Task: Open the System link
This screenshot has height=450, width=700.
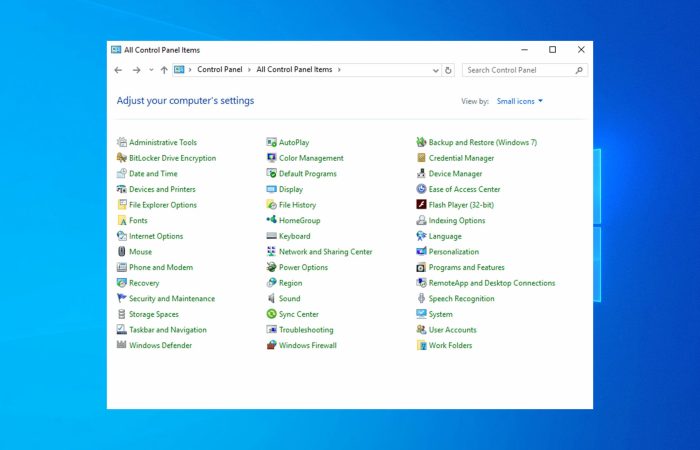Action: (441, 314)
